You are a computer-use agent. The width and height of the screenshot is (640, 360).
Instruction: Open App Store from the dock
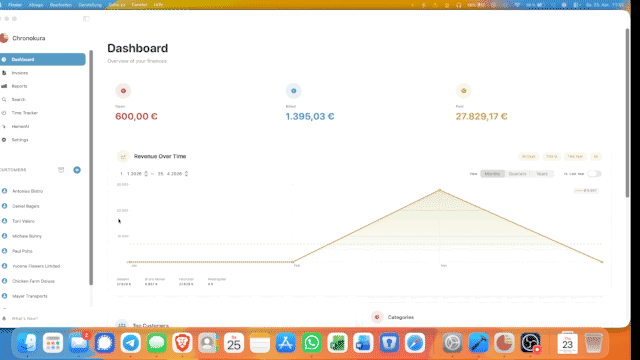[286, 343]
